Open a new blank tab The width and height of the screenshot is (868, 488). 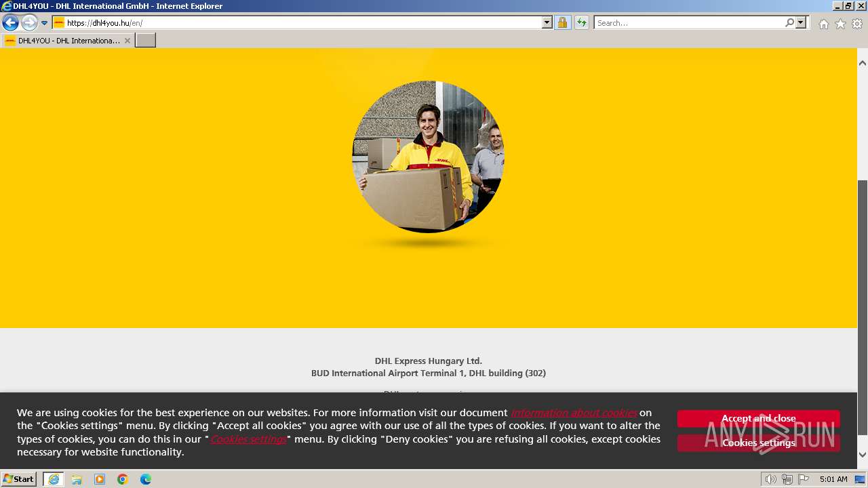146,41
